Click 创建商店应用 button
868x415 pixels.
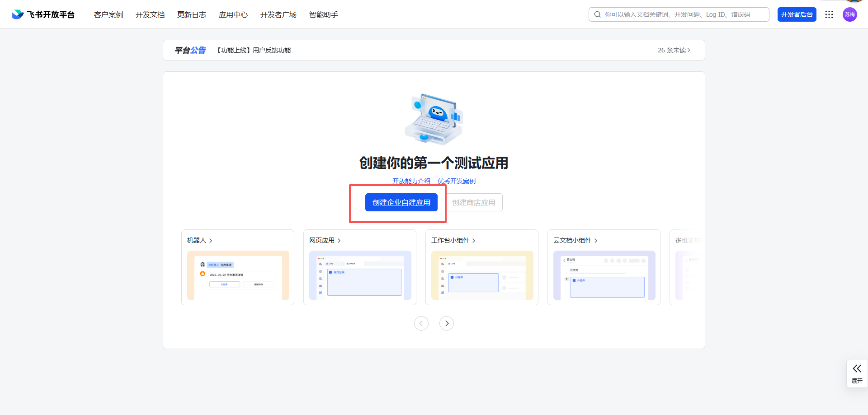click(474, 202)
